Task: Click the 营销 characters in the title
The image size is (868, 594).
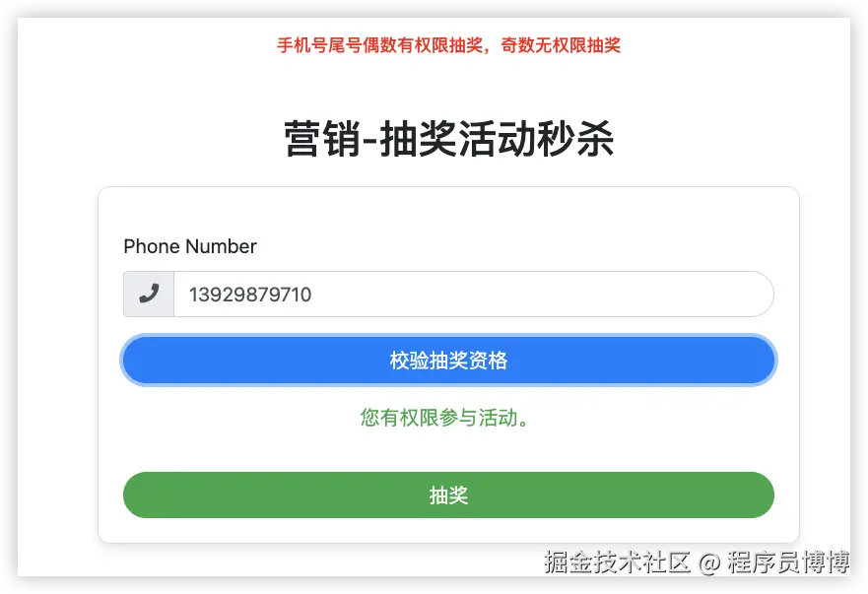Action: click(x=323, y=138)
